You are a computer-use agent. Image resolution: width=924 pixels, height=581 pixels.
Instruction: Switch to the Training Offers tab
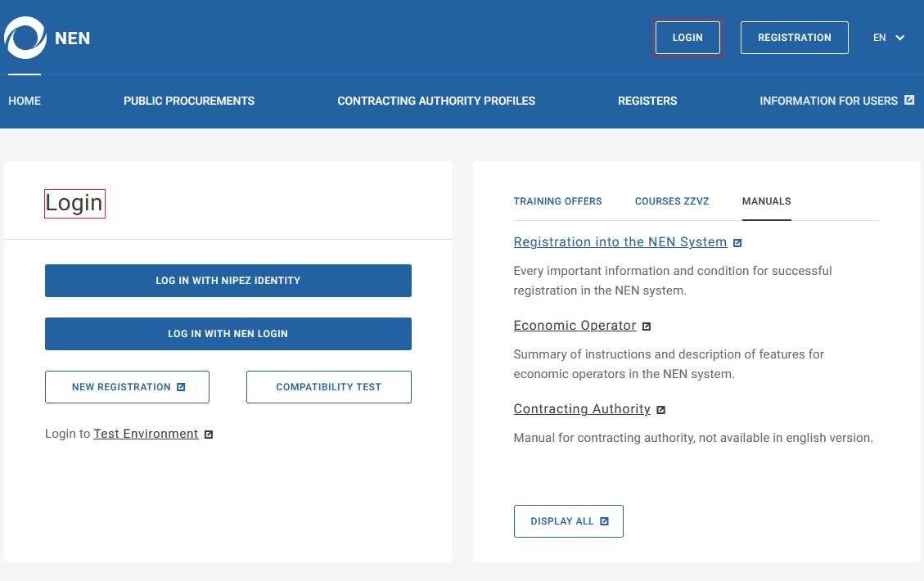coord(557,201)
